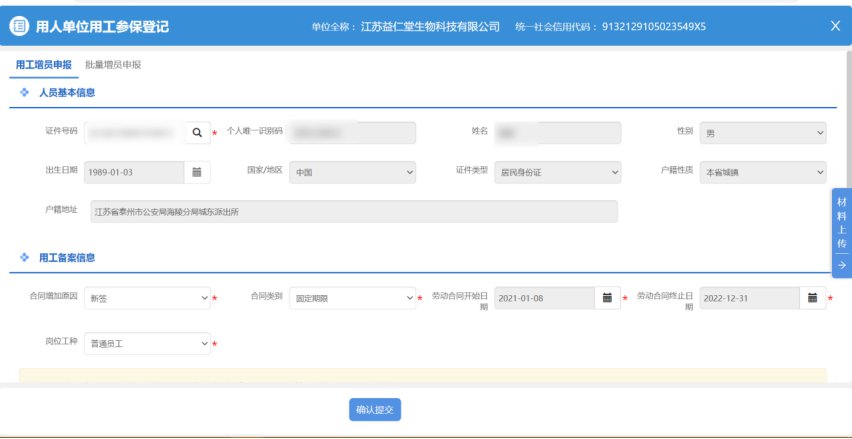Click the 人员基本信息 section icon
This screenshot has height=439, width=852.
click(24, 93)
